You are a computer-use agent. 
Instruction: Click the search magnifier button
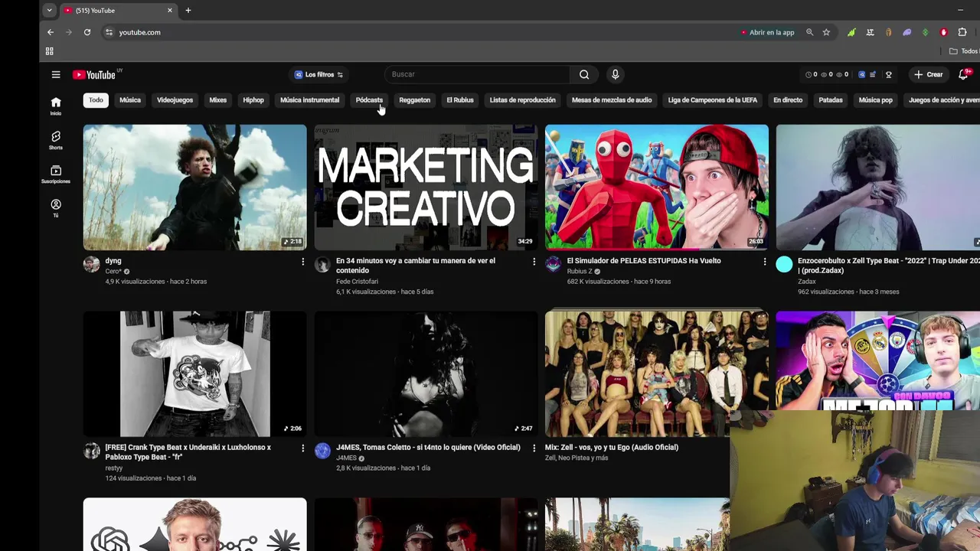584,74
